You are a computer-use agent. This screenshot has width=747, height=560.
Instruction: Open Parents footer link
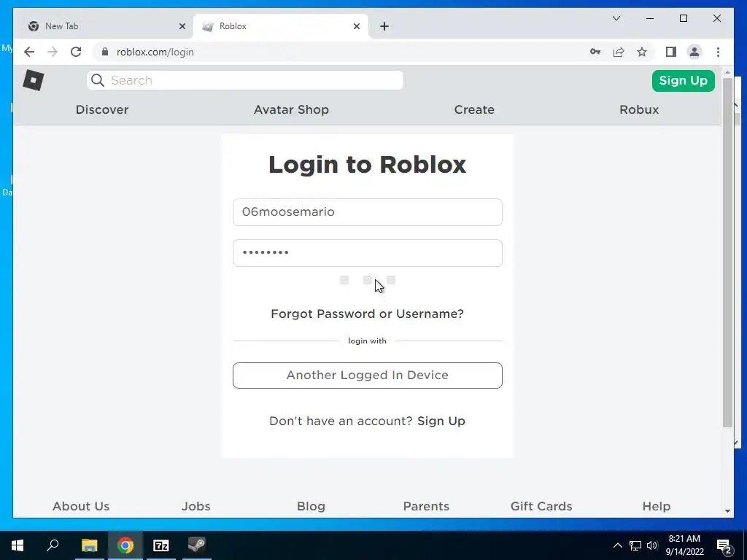[426, 506]
